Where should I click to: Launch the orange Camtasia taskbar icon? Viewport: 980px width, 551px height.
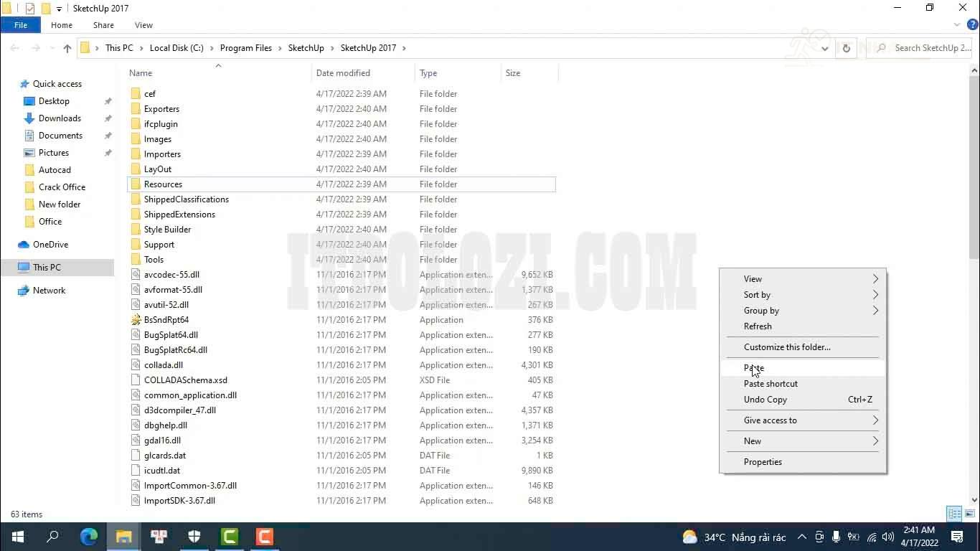point(265,537)
